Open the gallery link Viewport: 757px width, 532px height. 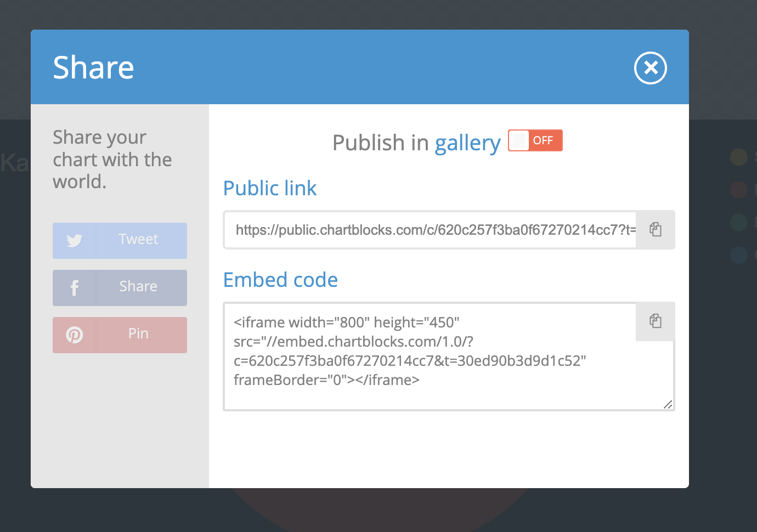click(x=467, y=143)
